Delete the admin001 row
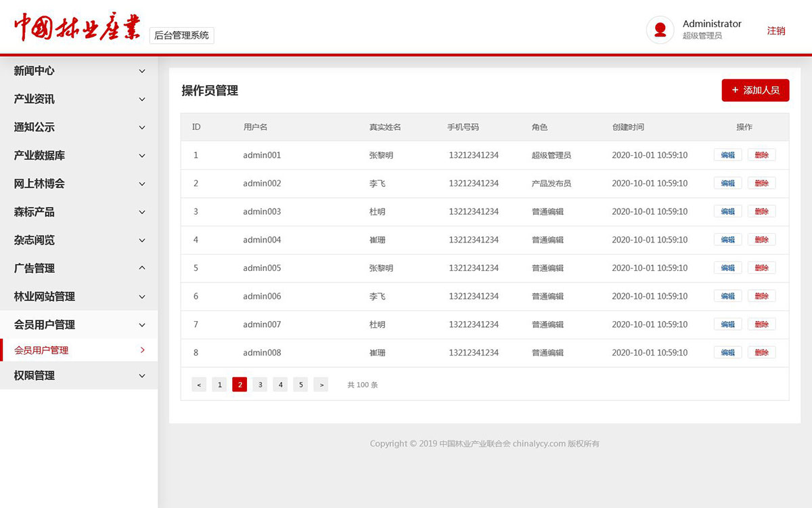 762,155
